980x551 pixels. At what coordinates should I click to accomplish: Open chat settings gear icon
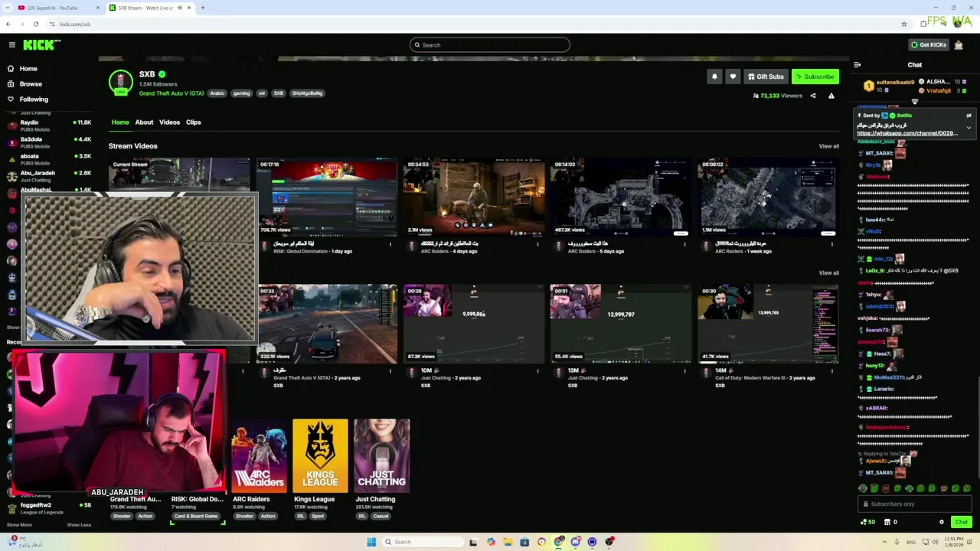point(941,523)
